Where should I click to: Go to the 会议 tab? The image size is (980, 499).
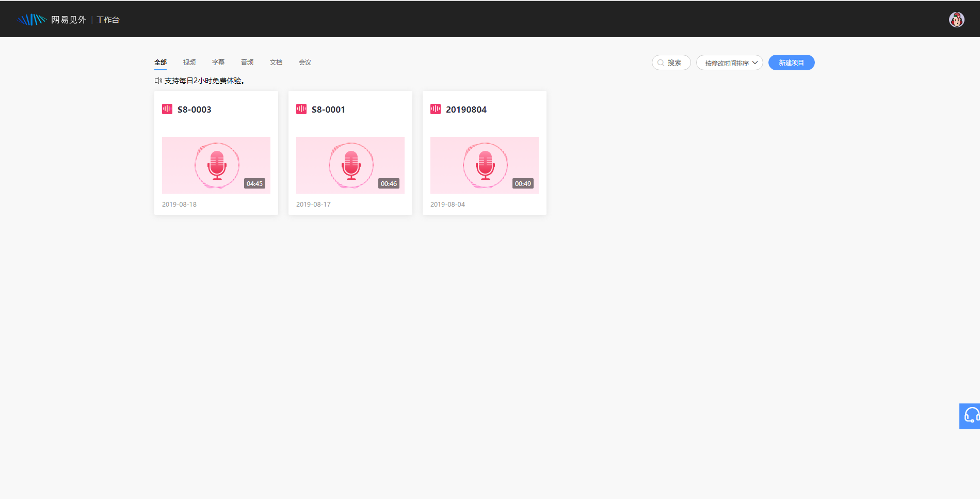tap(305, 63)
